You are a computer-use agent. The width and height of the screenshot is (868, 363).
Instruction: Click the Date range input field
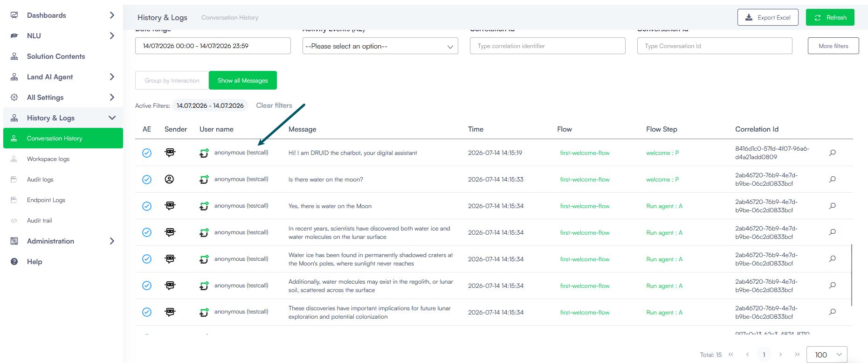(x=213, y=46)
